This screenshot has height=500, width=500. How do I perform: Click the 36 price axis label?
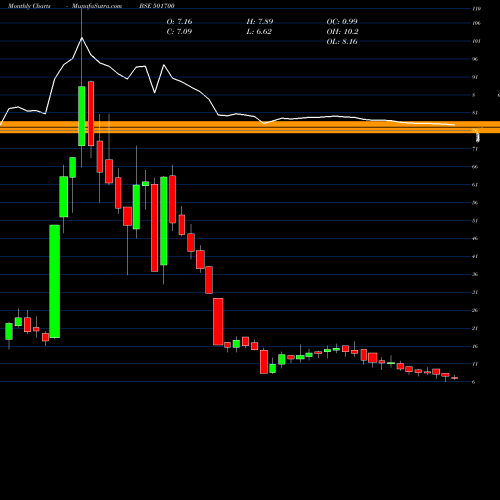[x=475, y=275]
